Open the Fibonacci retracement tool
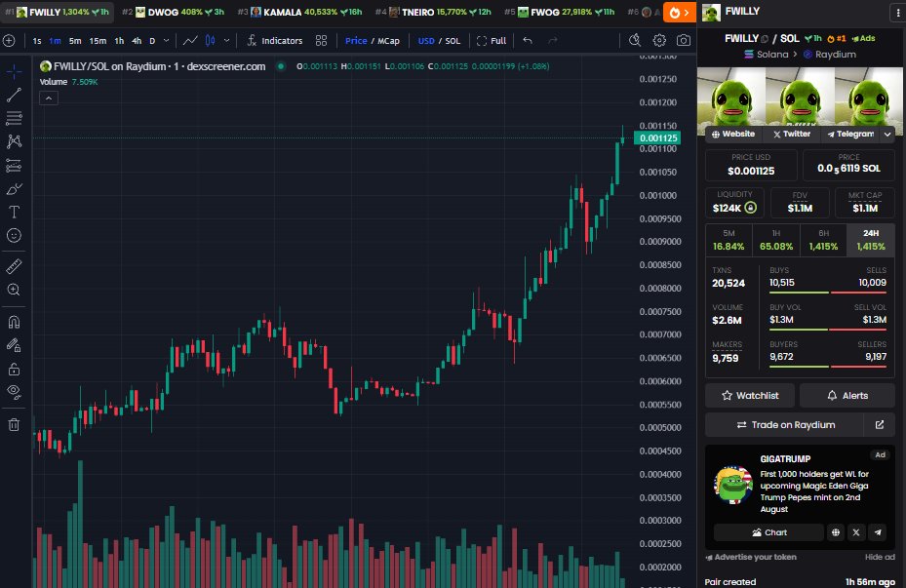Viewport: 906px width, 588px height. [x=14, y=118]
